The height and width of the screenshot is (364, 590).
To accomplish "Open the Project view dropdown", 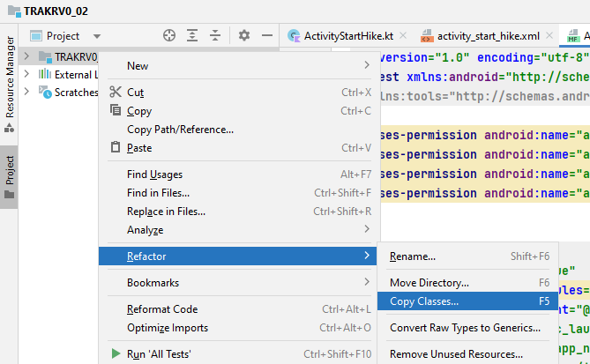I will pos(97,36).
